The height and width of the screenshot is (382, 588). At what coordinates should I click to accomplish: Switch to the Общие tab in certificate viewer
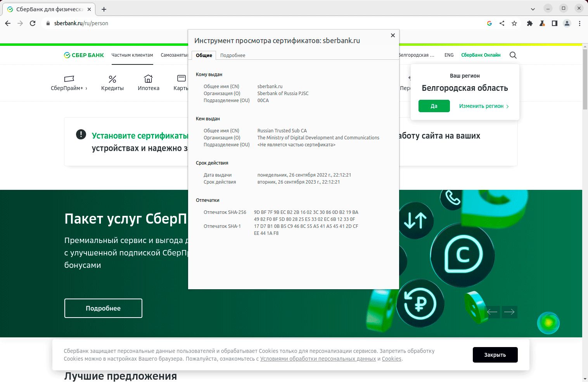click(x=204, y=55)
